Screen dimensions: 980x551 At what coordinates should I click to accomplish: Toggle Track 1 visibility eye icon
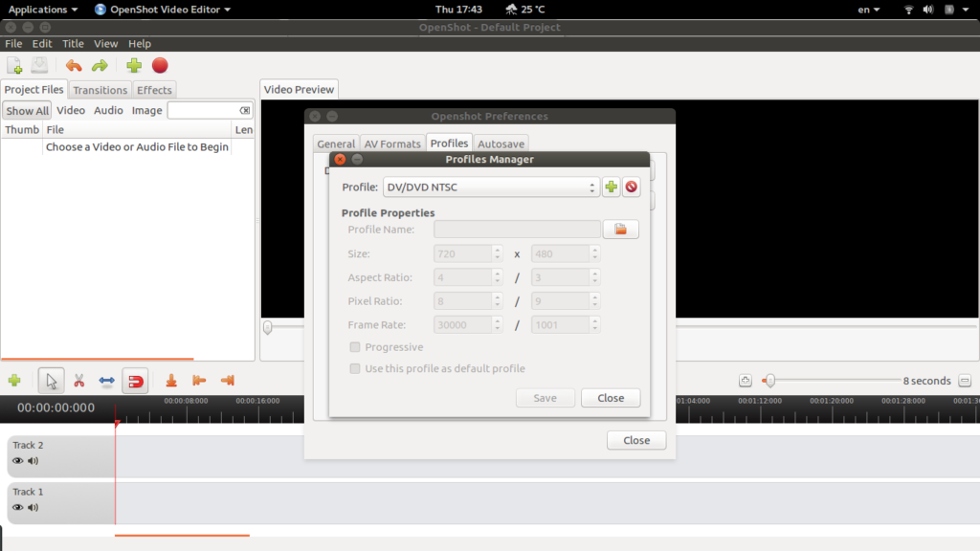point(17,507)
